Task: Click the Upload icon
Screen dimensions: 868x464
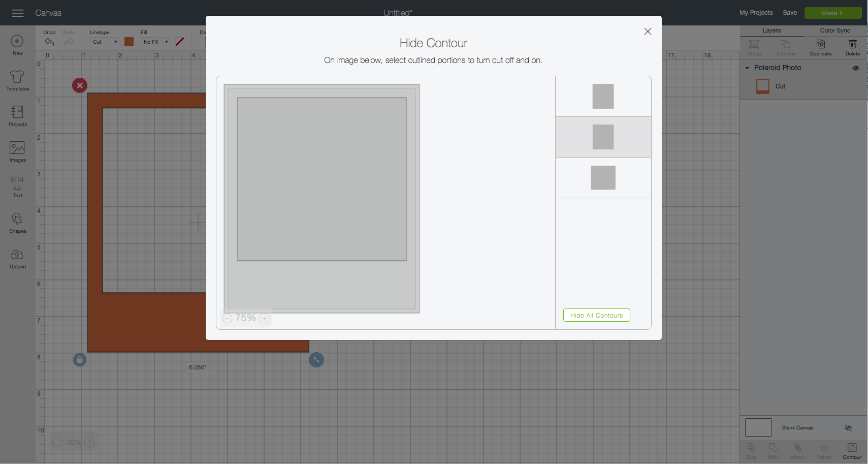Action: click(17, 258)
